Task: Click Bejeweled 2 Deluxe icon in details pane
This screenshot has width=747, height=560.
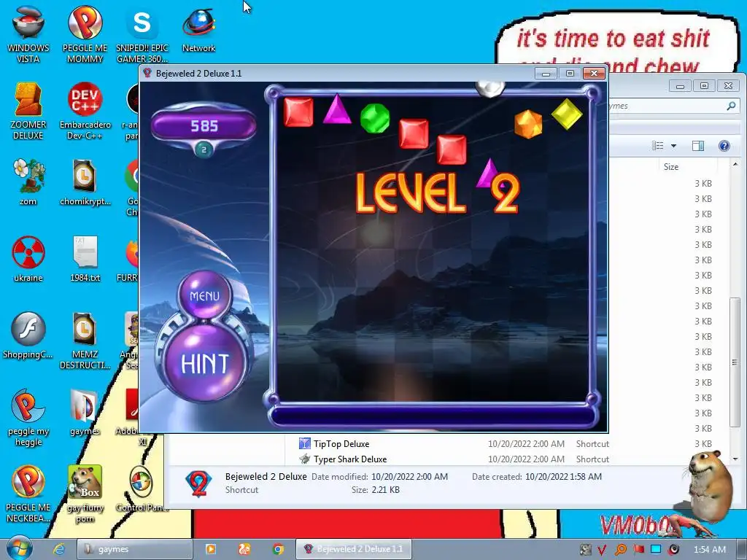Action: coord(198,483)
